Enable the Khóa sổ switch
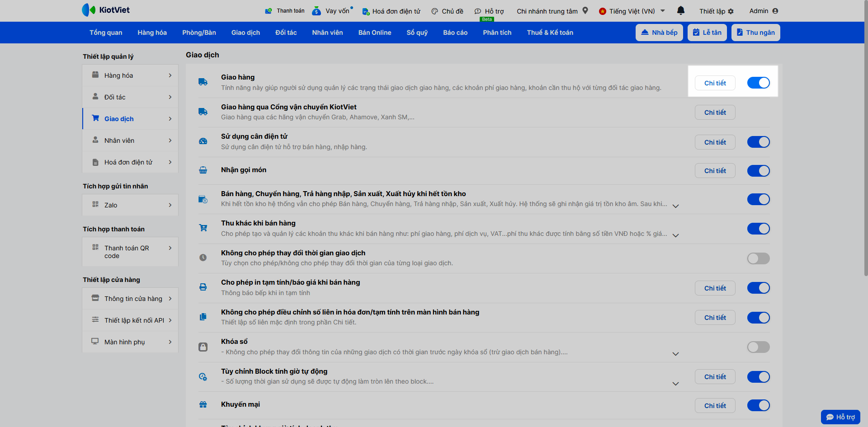868x427 pixels. 758,347
